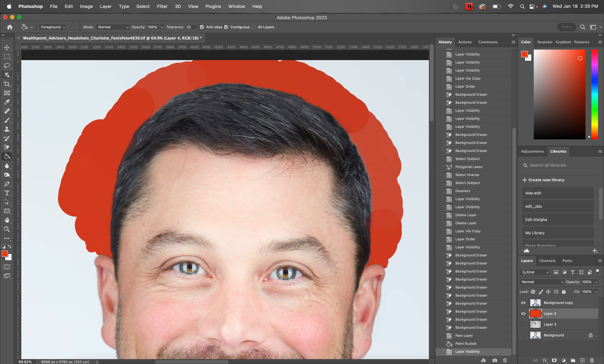Select the Eyedropper tool

coord(7,102)
